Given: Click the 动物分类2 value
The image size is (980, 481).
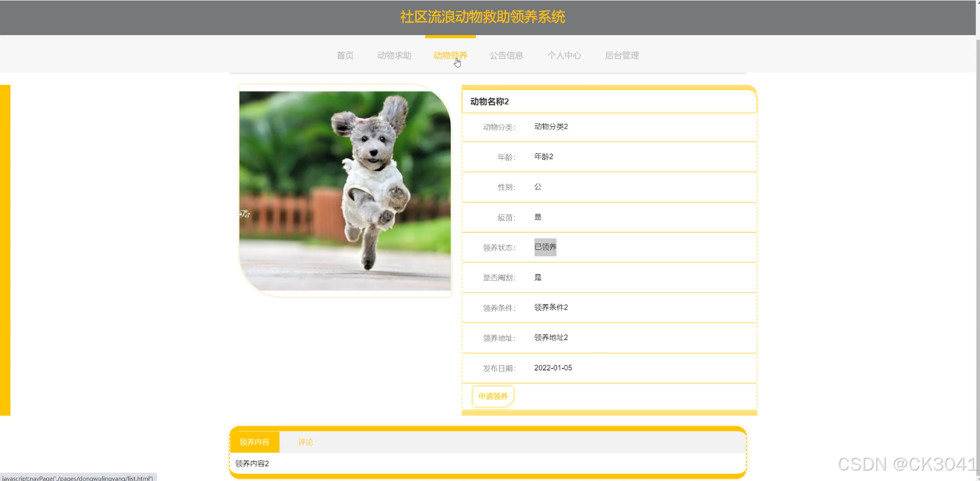Looking at the screenshot, I should (x=551, y=127).
